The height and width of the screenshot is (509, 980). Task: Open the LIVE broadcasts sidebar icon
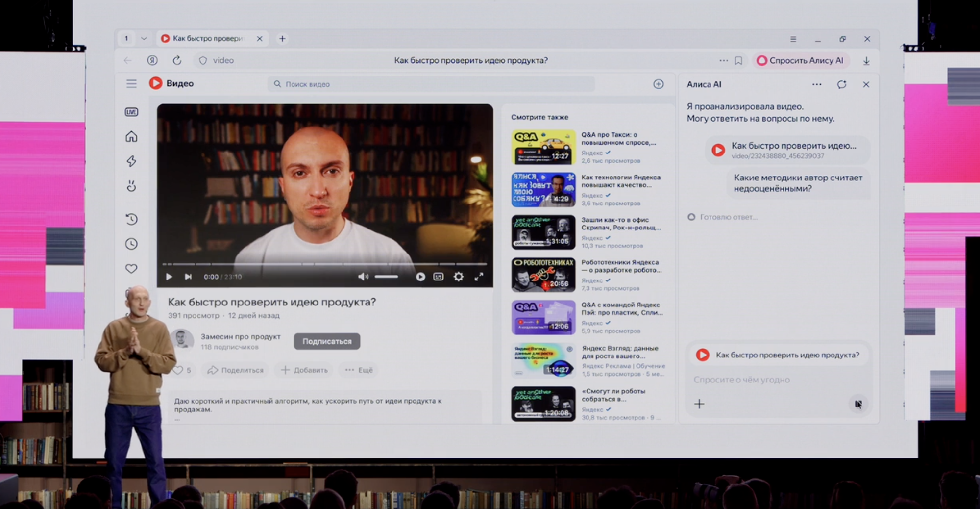pos(131,112)
